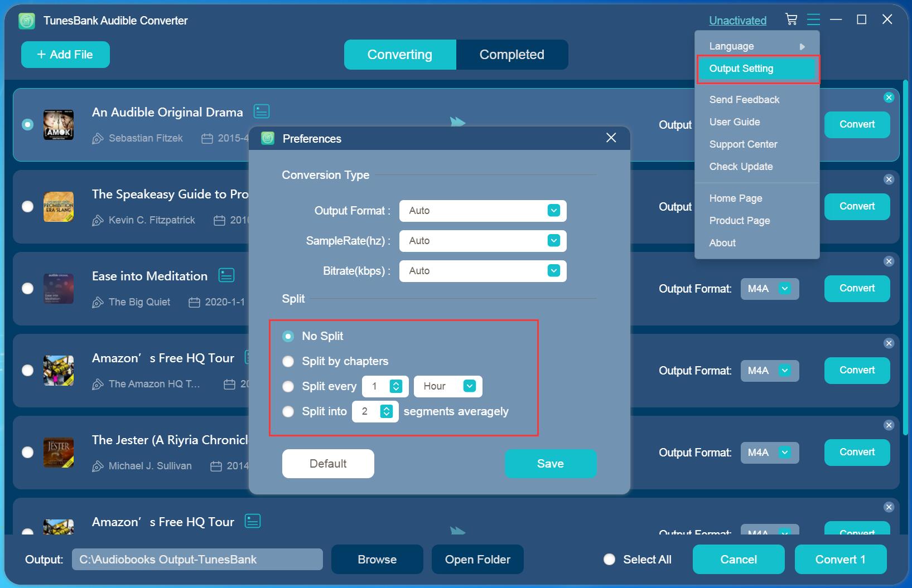Select the No Split option
This screenshot has width=912, height=588.
point(288,336)
